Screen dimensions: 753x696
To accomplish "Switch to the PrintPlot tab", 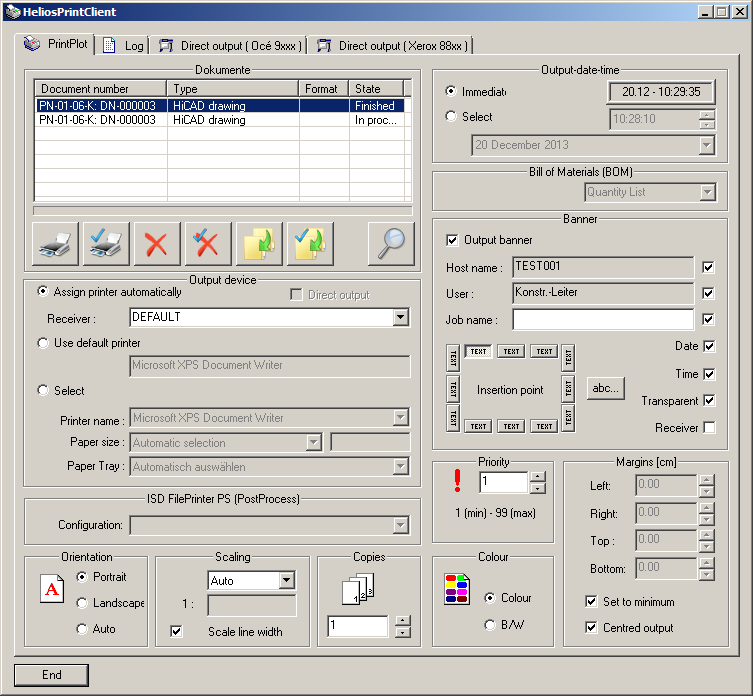I will (54, 44).
